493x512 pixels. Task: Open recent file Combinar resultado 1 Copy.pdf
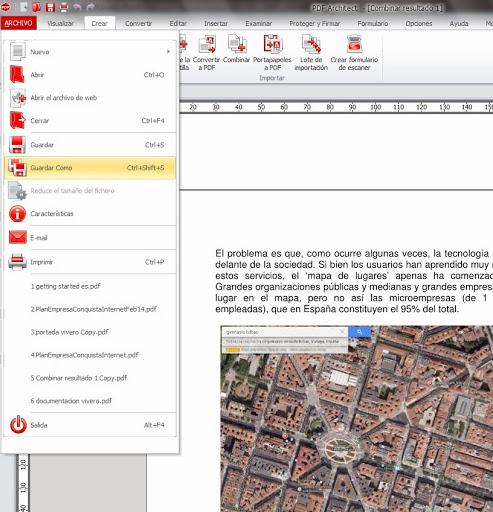(79, 378)
